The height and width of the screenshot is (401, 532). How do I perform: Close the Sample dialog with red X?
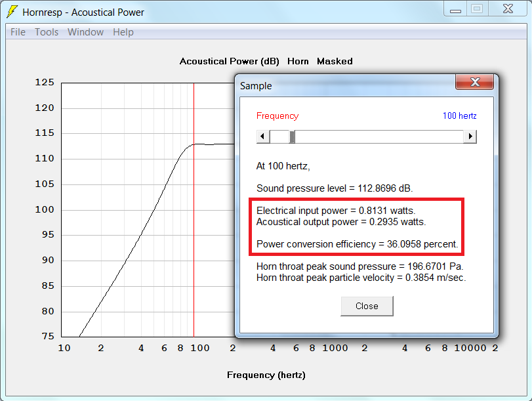(x=474, y=82)
